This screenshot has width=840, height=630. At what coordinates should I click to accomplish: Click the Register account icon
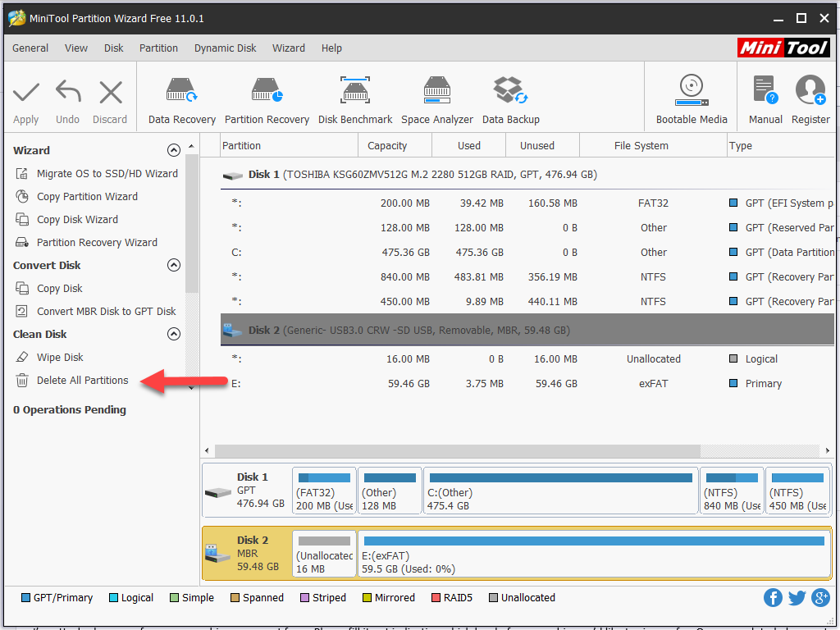(x=810, y=100)
